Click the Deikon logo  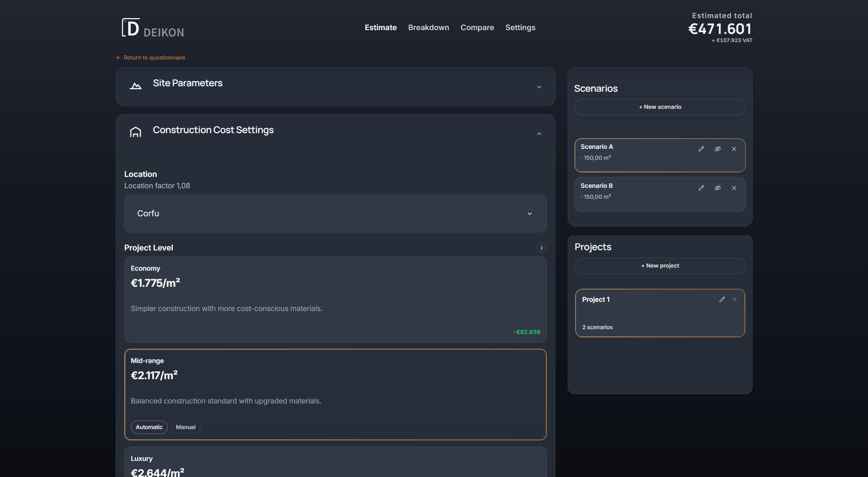[153, 28]
